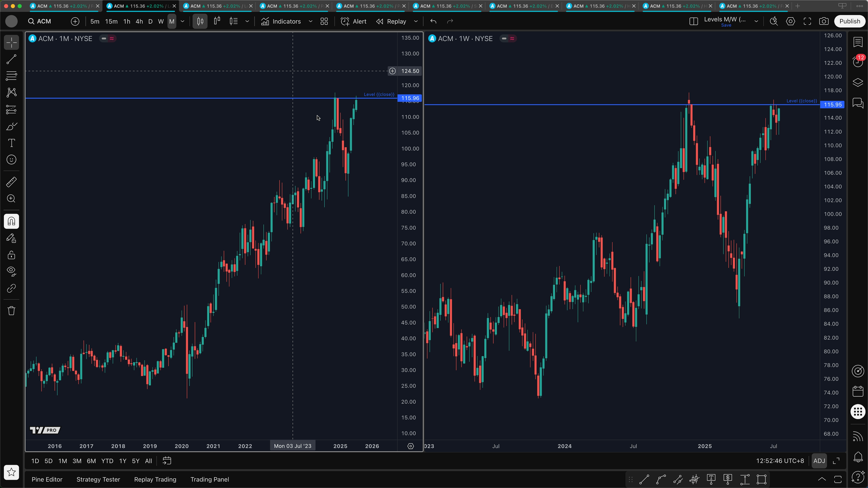Select the 4h timeframe
Viewport: 868px width, 488px height.
tap(139, 21)
